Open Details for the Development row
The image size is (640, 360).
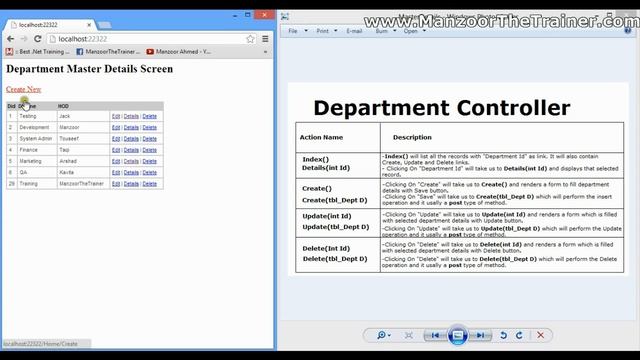click(131, 127)
